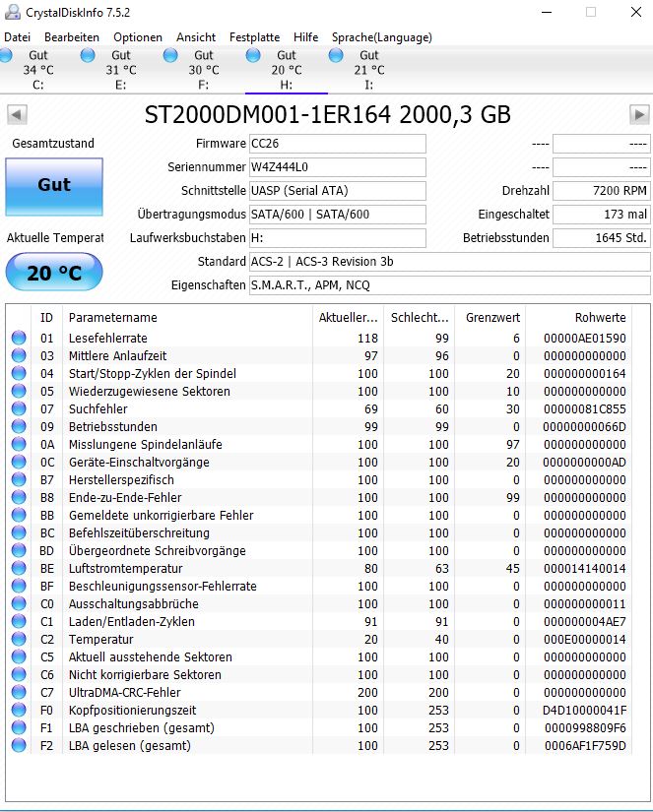
Task: Click status orb for Ende-zu-Ende-Fehler row
Action: (x=19, y=497)
